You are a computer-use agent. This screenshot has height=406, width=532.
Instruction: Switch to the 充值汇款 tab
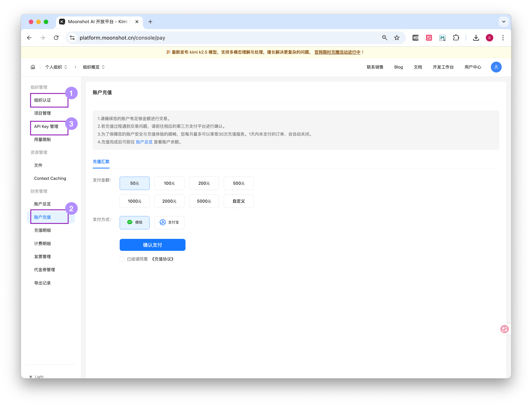click(x=101, y=161)
